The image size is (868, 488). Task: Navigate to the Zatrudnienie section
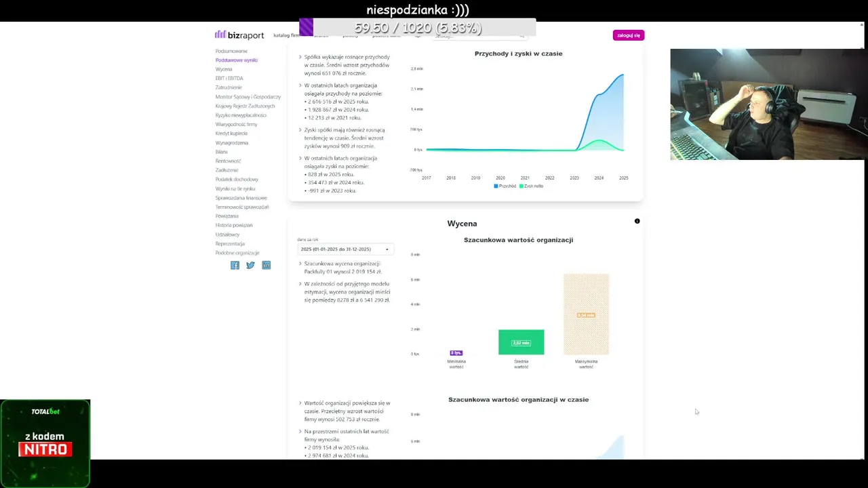[x=229, y=87]
